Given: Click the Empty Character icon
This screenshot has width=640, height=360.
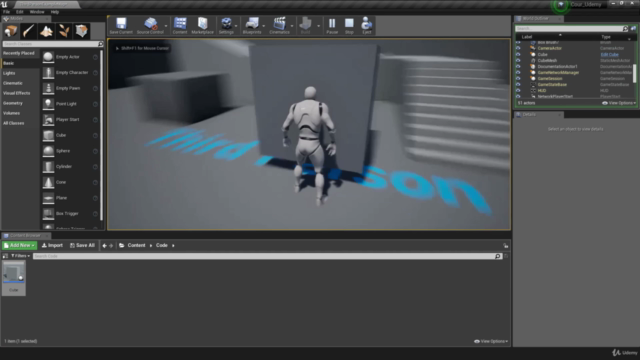Looking at the screenshot, I should point(48,73).
